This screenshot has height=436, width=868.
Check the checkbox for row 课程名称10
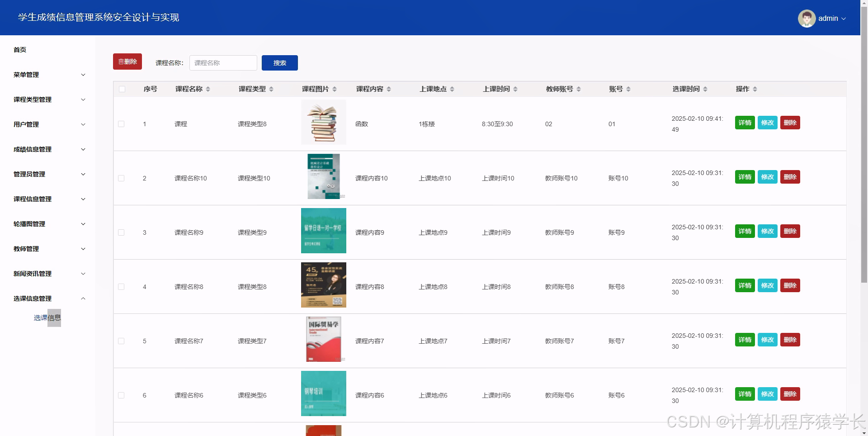[x=121, y=178]
